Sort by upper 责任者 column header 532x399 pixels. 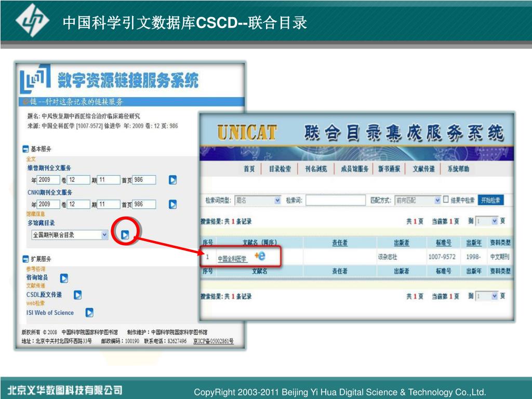pyautogui.click(x=340, y=243)
